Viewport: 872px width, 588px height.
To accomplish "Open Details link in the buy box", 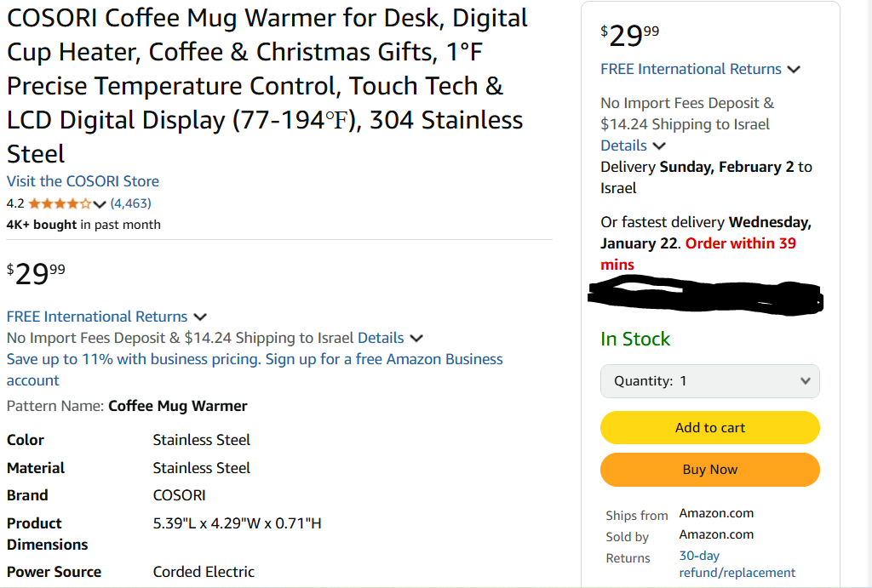I will (x=623, y=146).
